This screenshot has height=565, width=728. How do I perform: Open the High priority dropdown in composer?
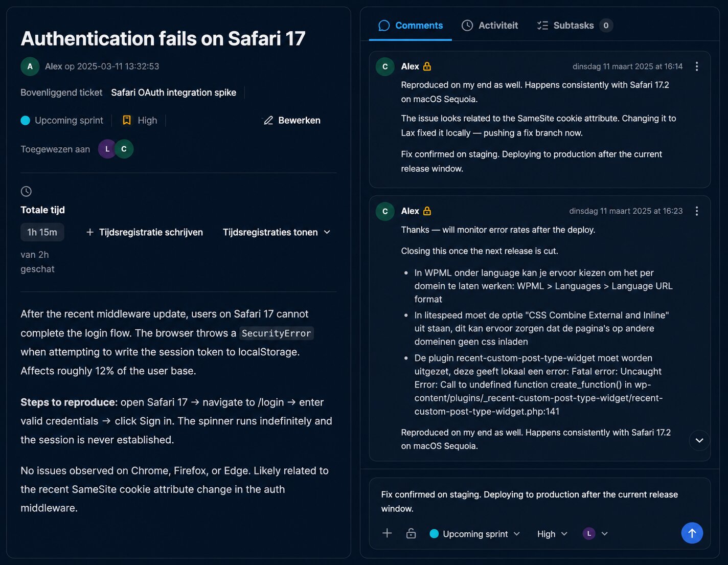(552, 534)
